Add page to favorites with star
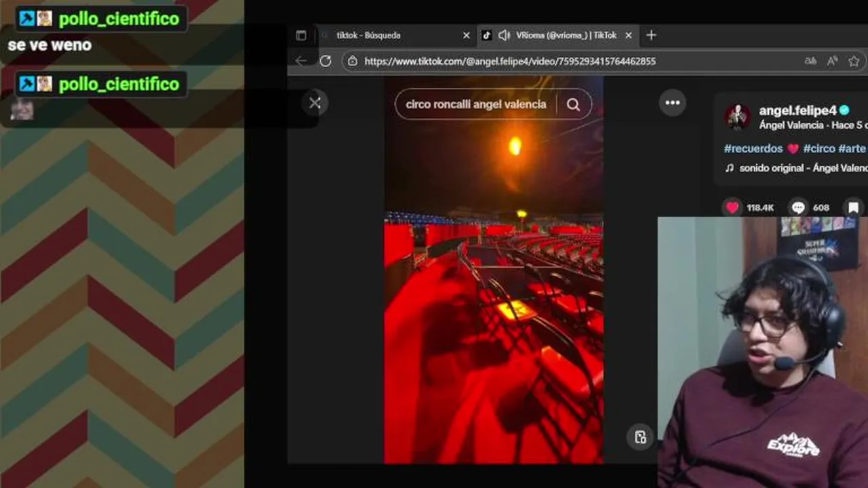868x488 pixels. click(854, 61)
